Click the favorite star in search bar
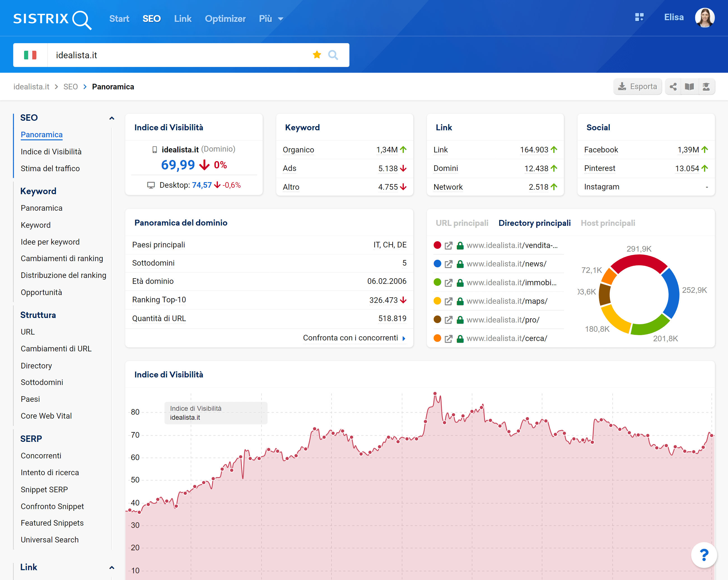 tap(317, 55)
